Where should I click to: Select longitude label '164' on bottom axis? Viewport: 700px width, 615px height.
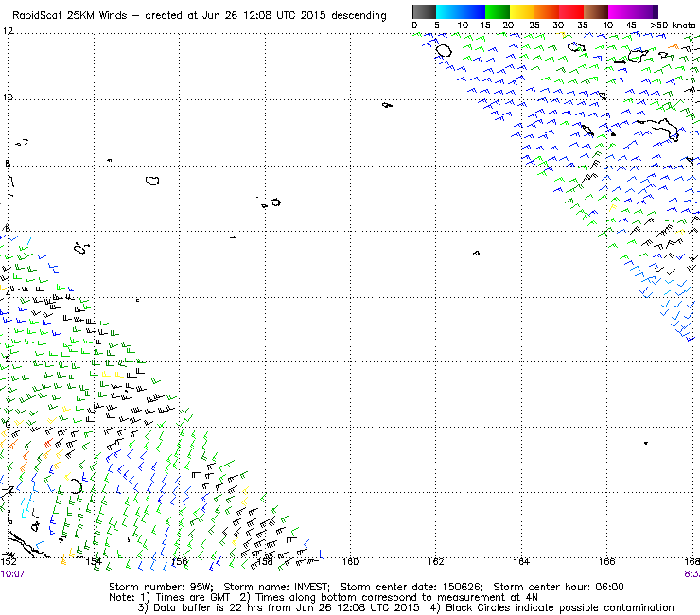pos(521,561)
